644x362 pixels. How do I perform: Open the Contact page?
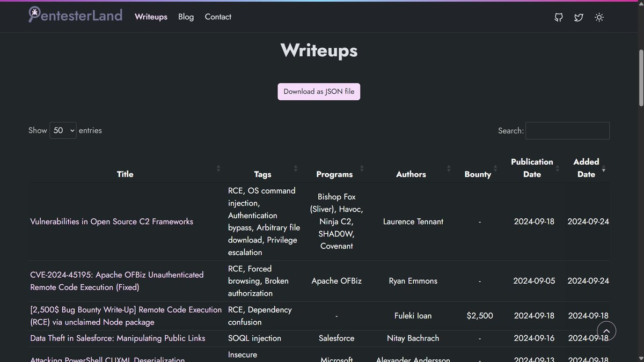(217, 17)
